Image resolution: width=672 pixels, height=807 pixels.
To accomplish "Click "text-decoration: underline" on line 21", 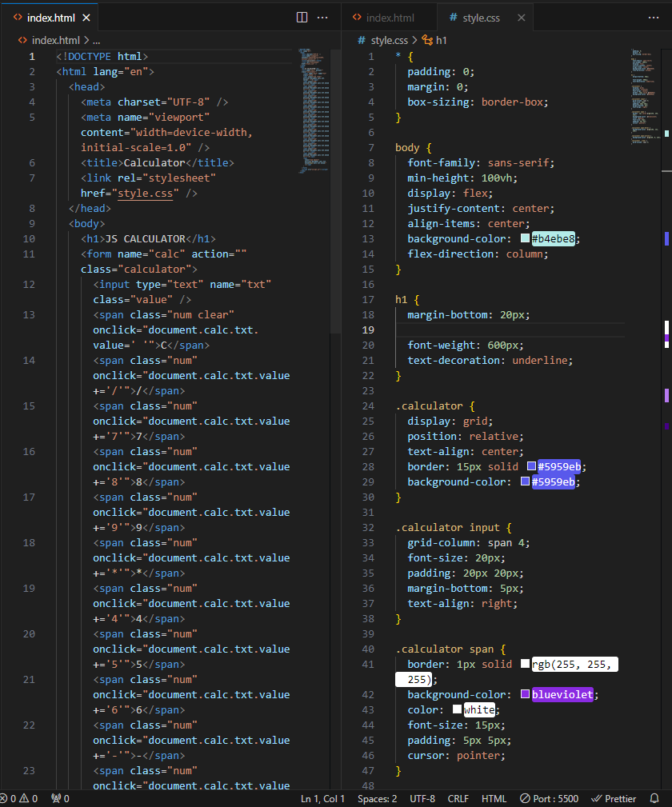I will pyautogui.click(x=490, y=360).
